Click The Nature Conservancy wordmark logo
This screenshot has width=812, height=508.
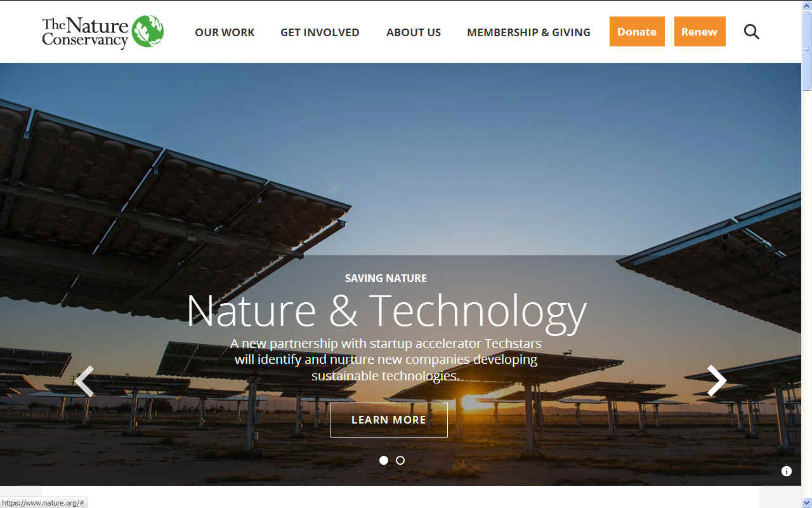[x=86, y=32]
